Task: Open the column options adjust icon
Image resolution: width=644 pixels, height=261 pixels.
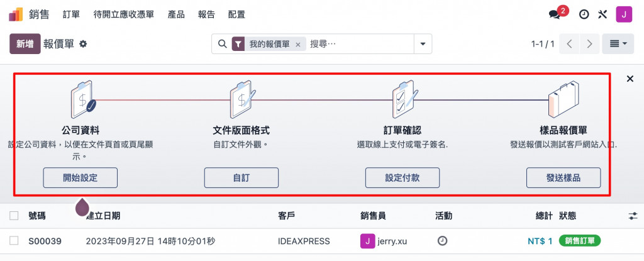Action: (633, 216)
